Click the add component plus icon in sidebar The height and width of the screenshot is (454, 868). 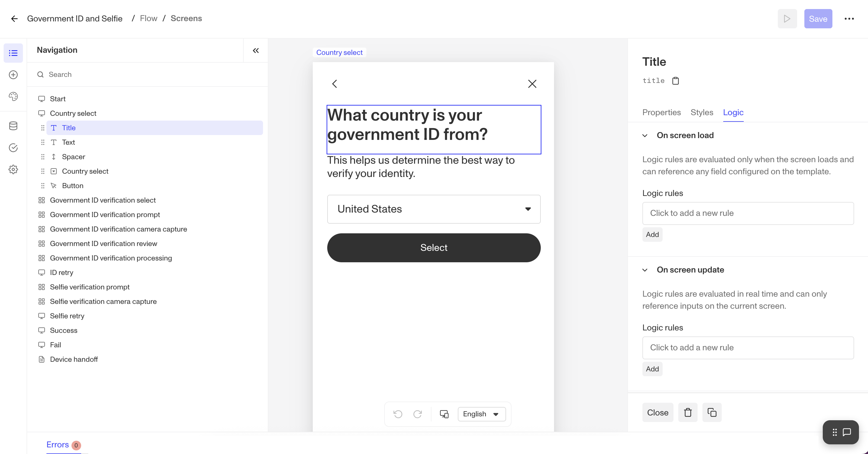13,75
